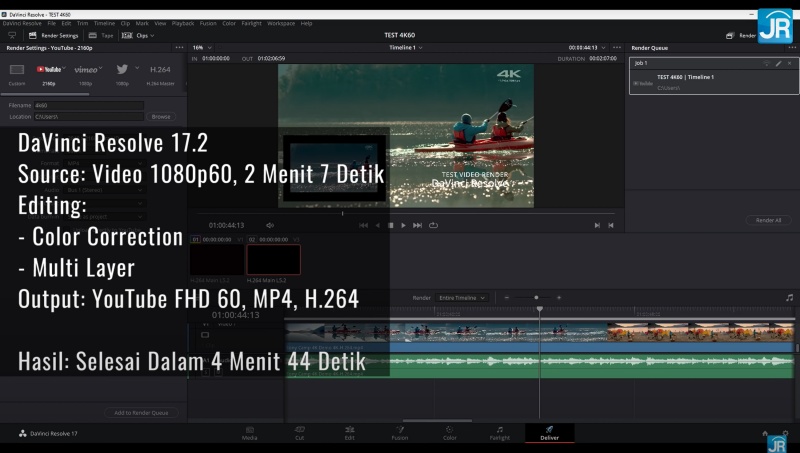This screenshot has height=453, width=800.
Task: Click the timeline zoom slider
Action: [x=536, y=297]
